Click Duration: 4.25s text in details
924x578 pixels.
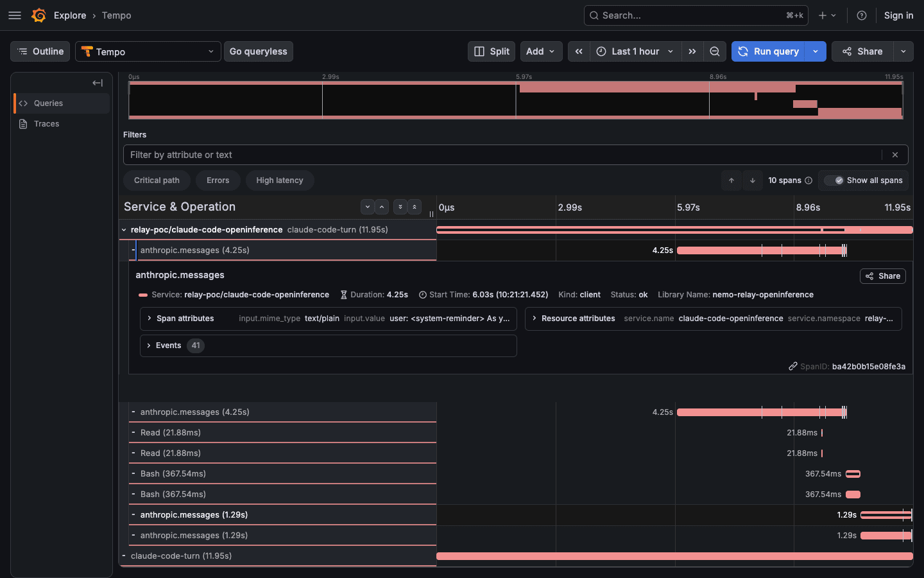coord(379,295)
